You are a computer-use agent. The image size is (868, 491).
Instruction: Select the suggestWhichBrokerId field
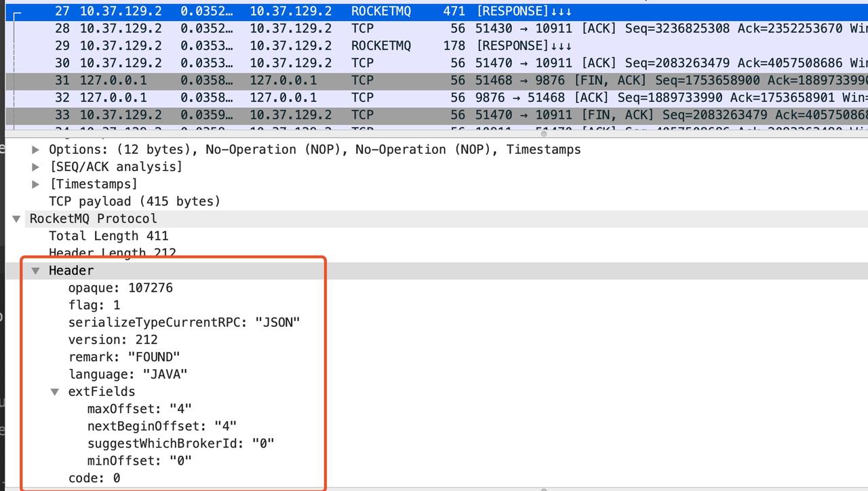(x=181, y=444)
